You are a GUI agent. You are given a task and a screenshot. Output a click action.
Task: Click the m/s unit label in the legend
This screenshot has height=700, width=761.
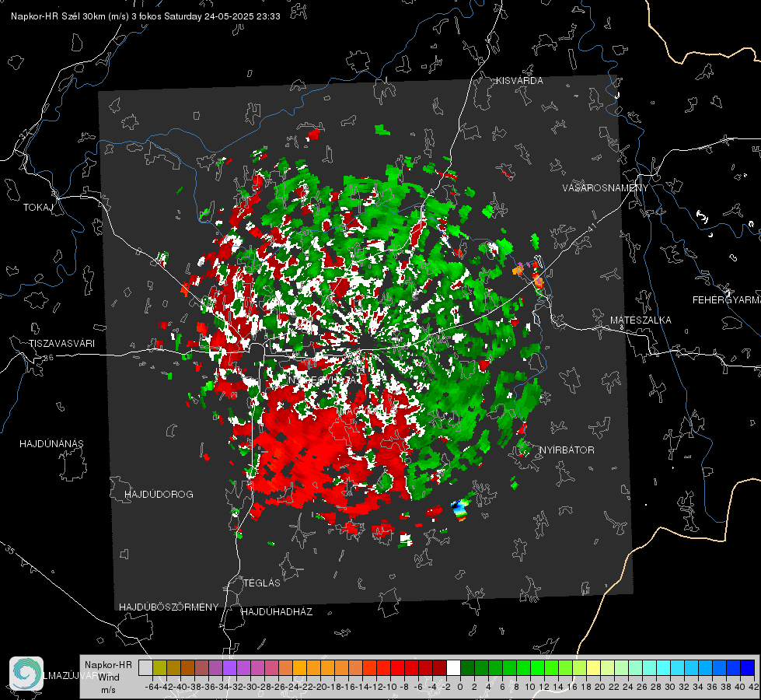(108, 690)
